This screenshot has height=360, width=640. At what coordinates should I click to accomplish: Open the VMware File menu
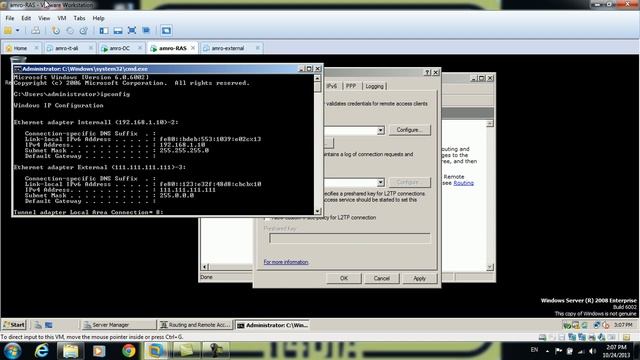click(x=10, y=18)
